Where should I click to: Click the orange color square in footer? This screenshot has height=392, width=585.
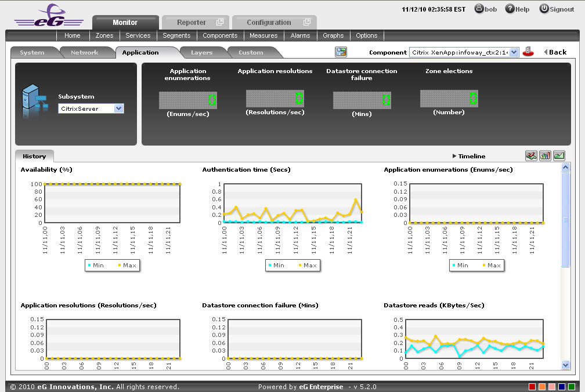[x=542, y=387]
